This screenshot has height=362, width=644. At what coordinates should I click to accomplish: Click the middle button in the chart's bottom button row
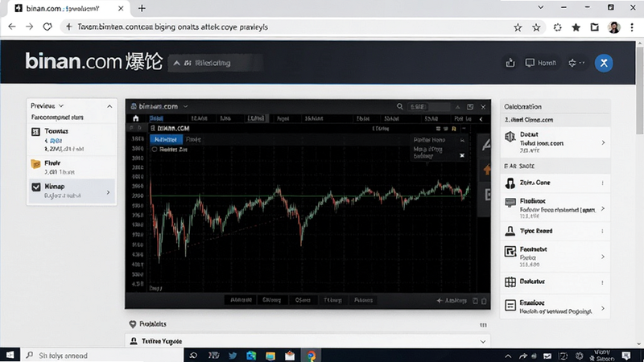click(x=303, y=300)
